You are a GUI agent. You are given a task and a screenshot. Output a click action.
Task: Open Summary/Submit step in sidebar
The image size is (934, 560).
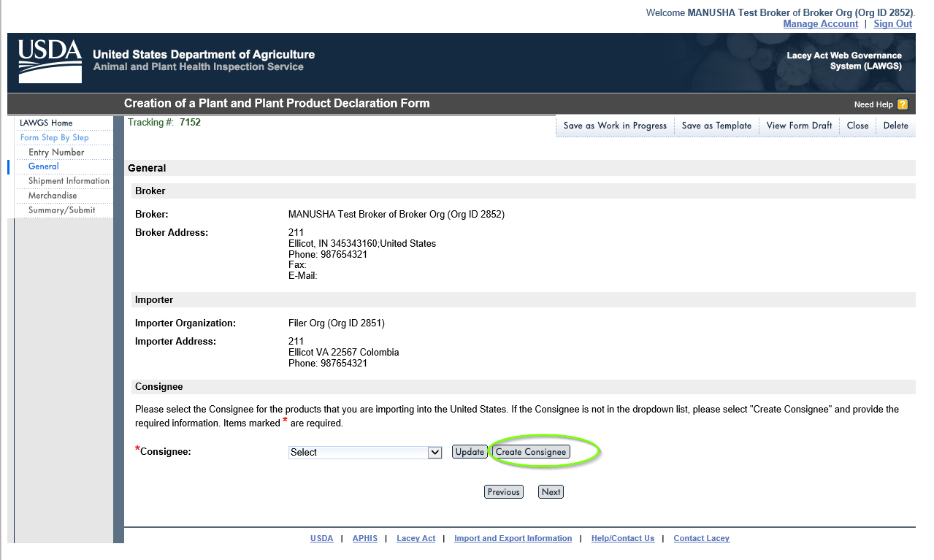click(x=61, y=210)
